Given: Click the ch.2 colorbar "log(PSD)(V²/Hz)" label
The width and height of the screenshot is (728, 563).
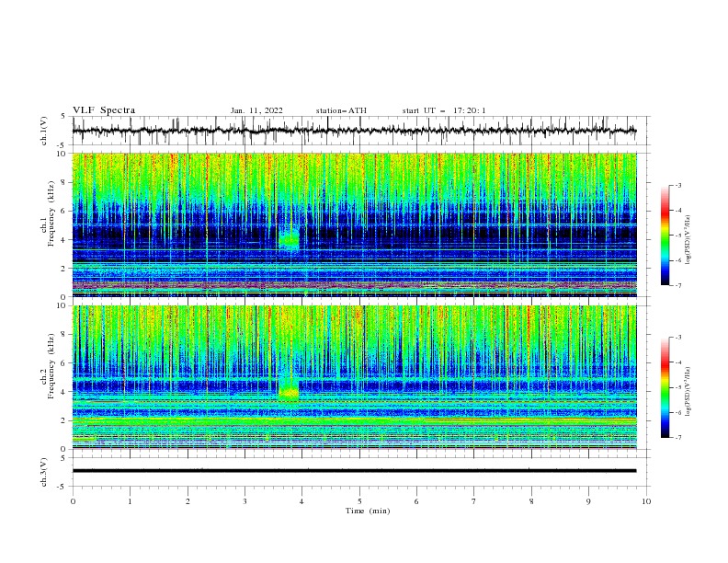Looking at the screenshot, I should click(688, 391).
